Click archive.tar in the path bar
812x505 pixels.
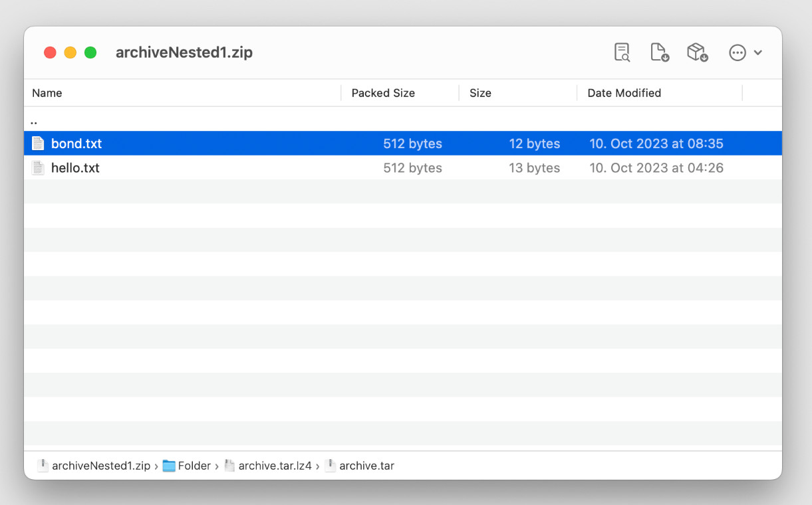[x=366, y=466]
